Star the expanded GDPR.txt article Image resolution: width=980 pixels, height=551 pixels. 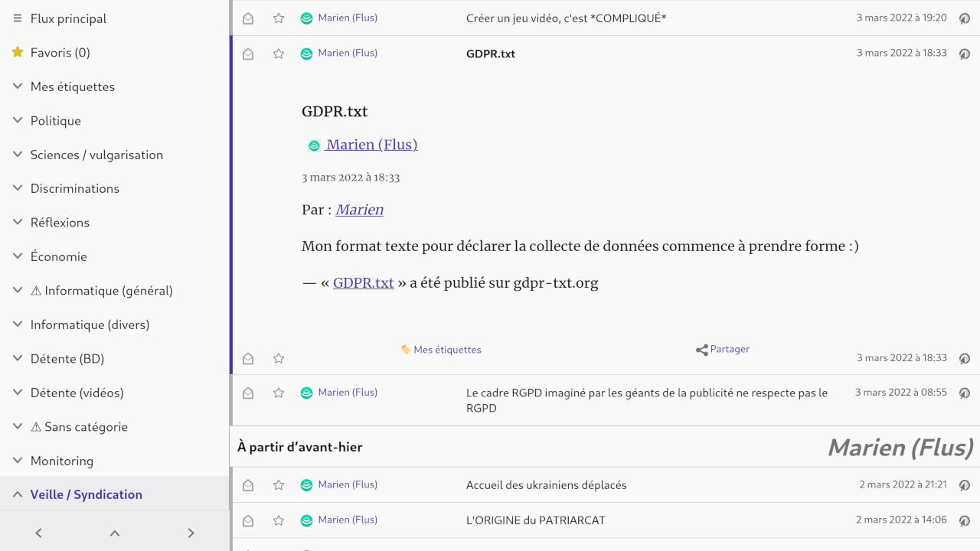pyautogui.click(x=278, y=357)
